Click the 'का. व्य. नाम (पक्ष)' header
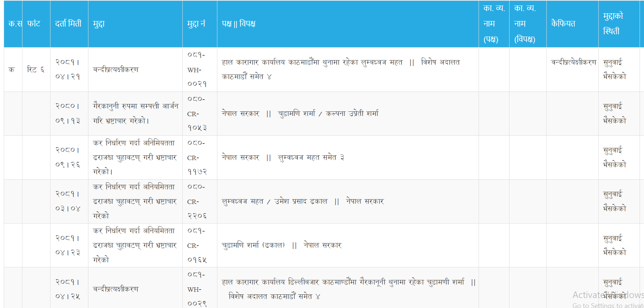Viewport: 644px width, 308px height. pos(493,24)
